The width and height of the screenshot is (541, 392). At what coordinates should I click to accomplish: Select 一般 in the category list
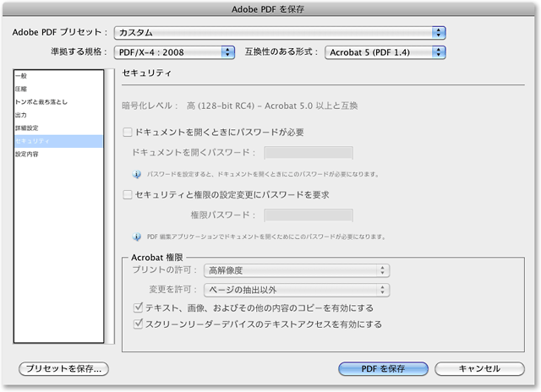coord(20,76)
